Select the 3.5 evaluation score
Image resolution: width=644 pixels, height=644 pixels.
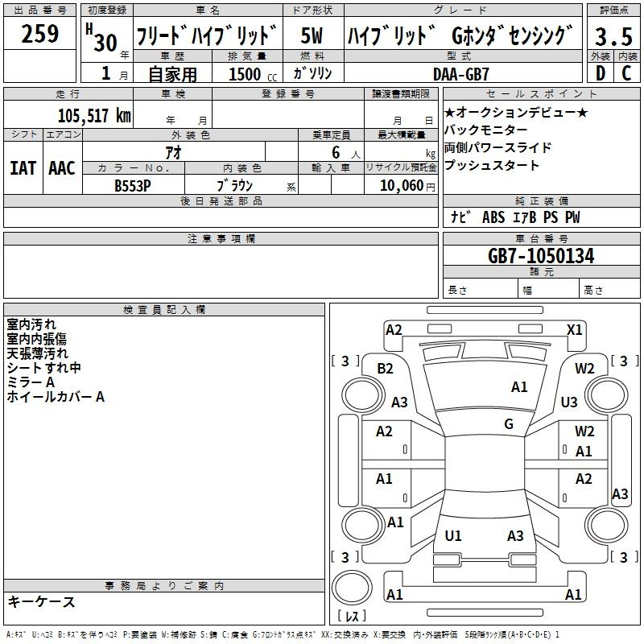(614, 35)
